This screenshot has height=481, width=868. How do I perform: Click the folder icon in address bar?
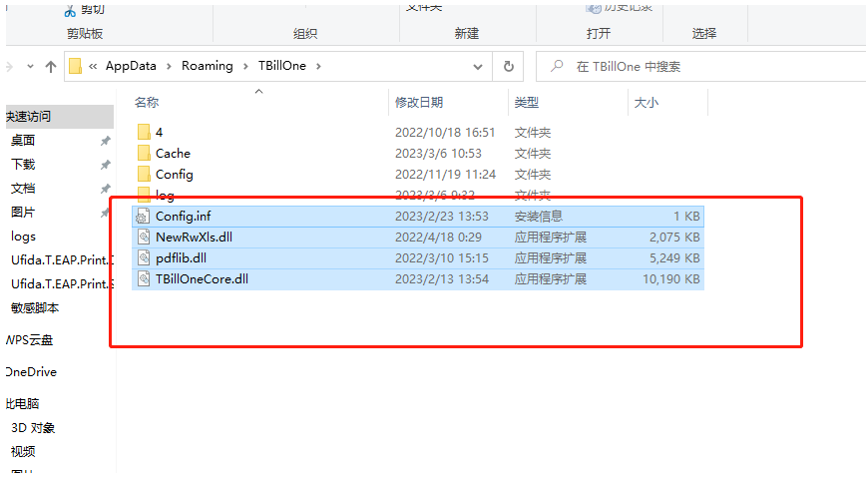point(75,67)
